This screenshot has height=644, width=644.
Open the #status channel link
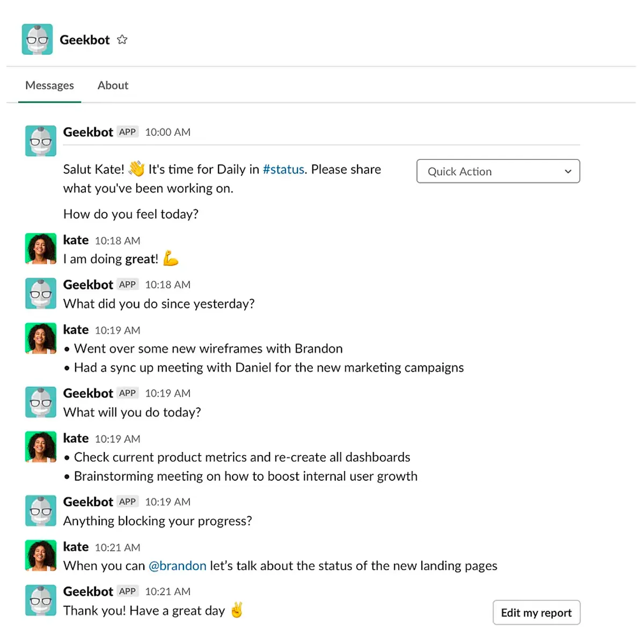coord(284,169)
